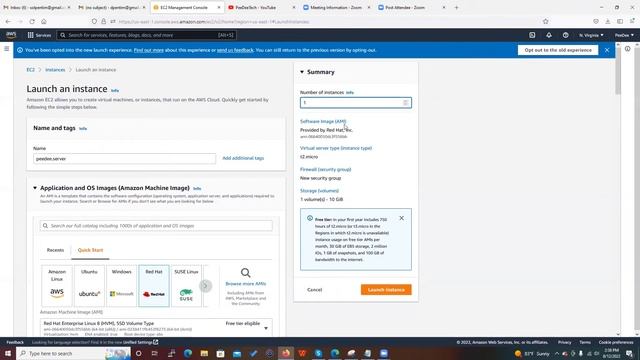
Task: Click the Add additional tags link
Action: [x=243, y=158]
